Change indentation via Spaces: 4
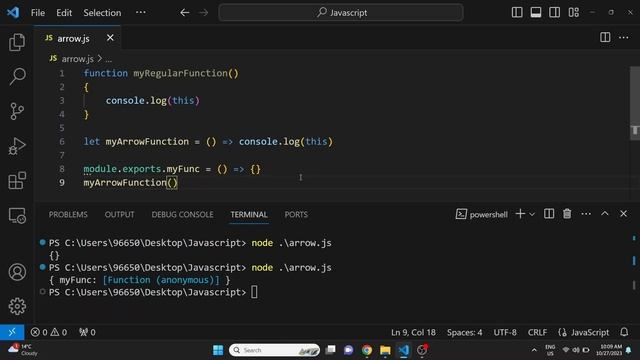Viewport: 640px width, 360px height. tap(464, 332)
